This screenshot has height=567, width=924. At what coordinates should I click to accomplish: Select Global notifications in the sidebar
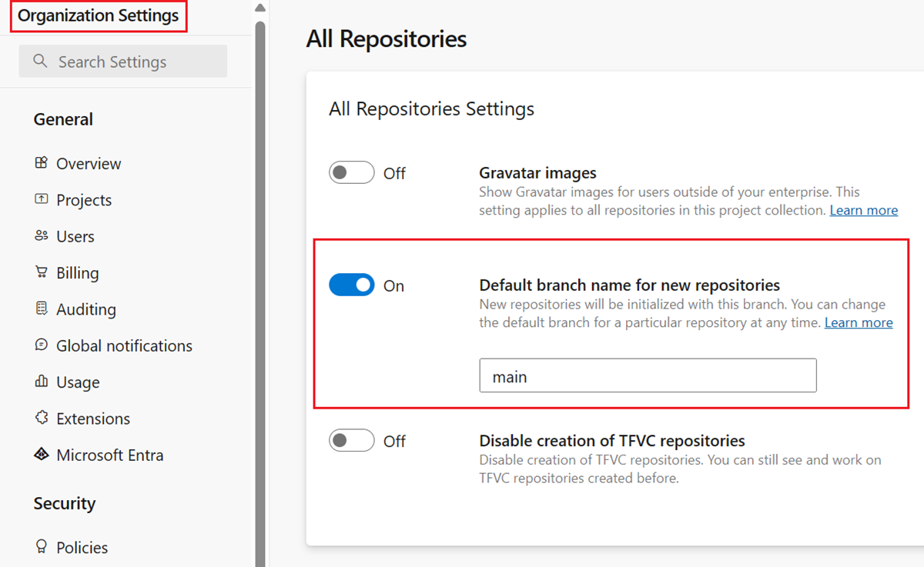(124, 345)
